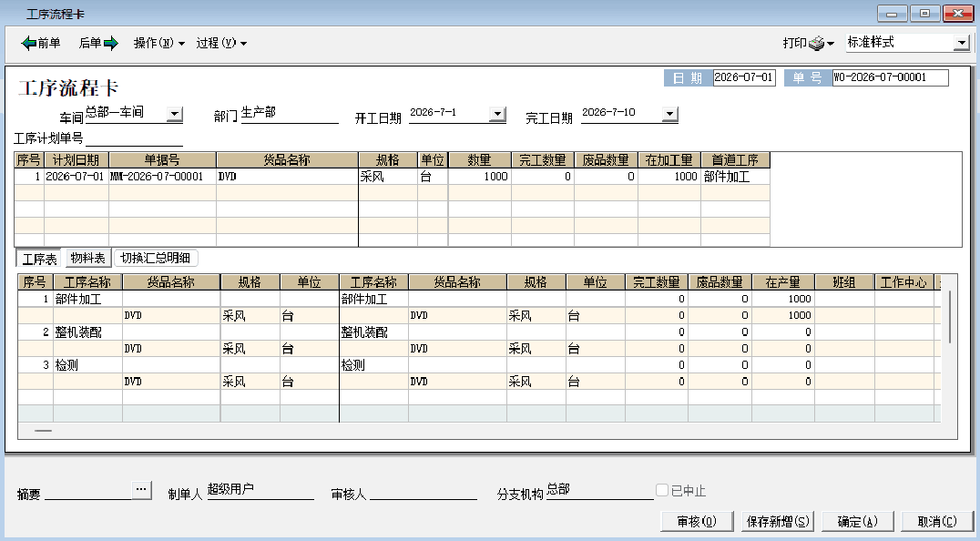Open the 完工日期 date picker dropdown
This screenshot has height=541, width=980.
coord(669,114)
